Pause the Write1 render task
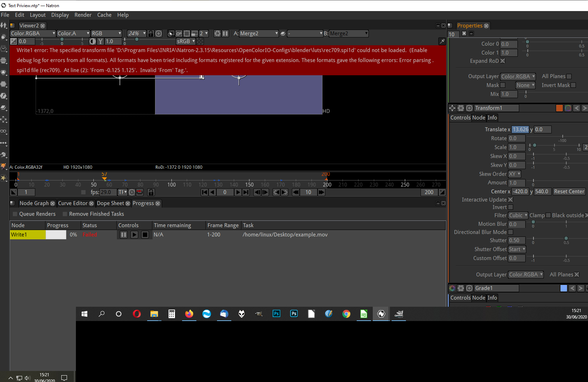 click(x=123, y=235)
